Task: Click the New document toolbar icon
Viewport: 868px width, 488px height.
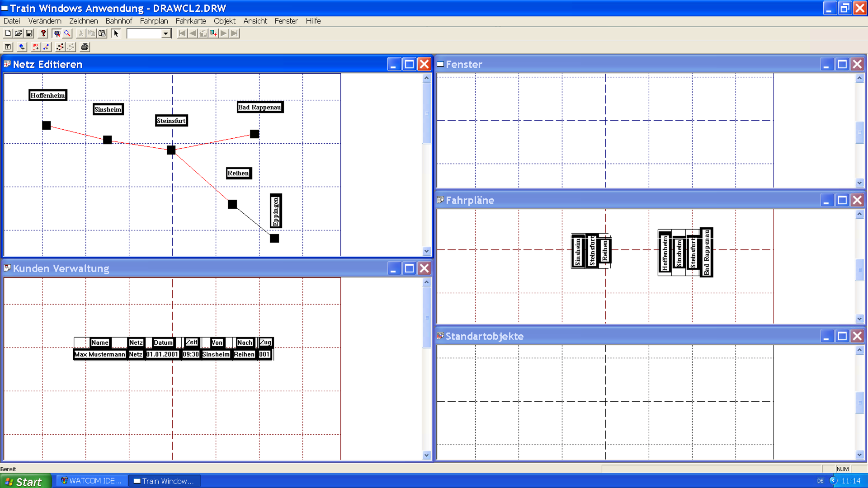Action: 8,33
